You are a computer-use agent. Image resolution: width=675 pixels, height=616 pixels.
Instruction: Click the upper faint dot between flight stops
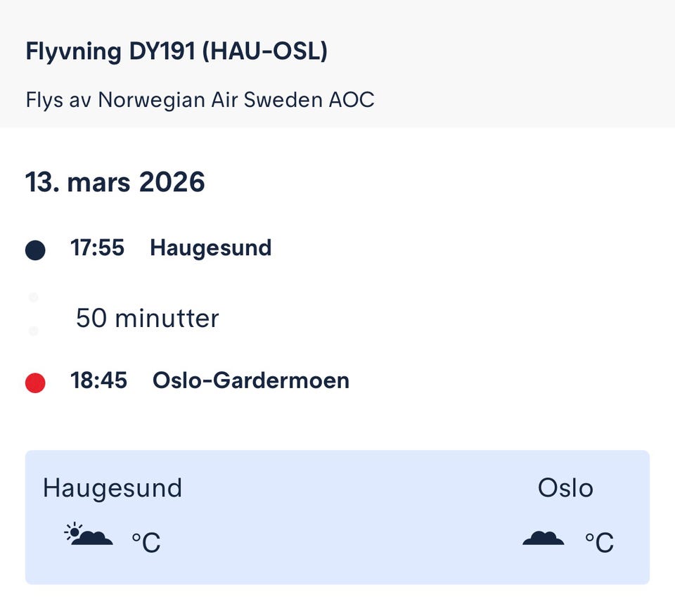click(33, 297)
